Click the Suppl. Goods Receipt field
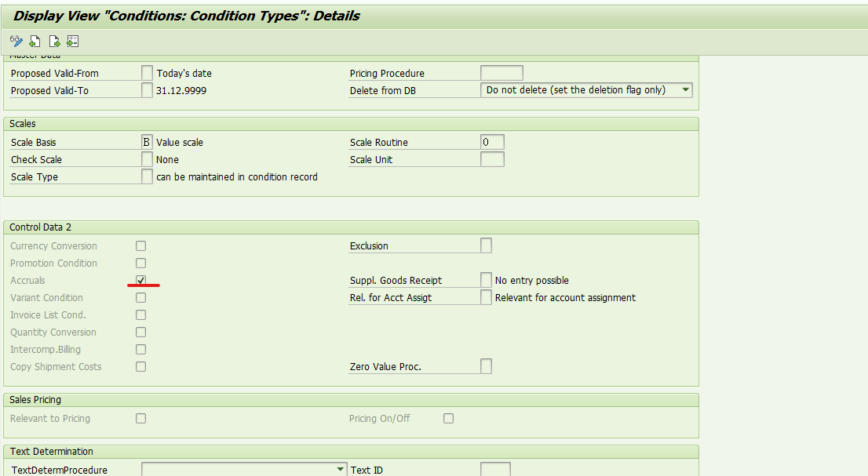 point(486,280)
